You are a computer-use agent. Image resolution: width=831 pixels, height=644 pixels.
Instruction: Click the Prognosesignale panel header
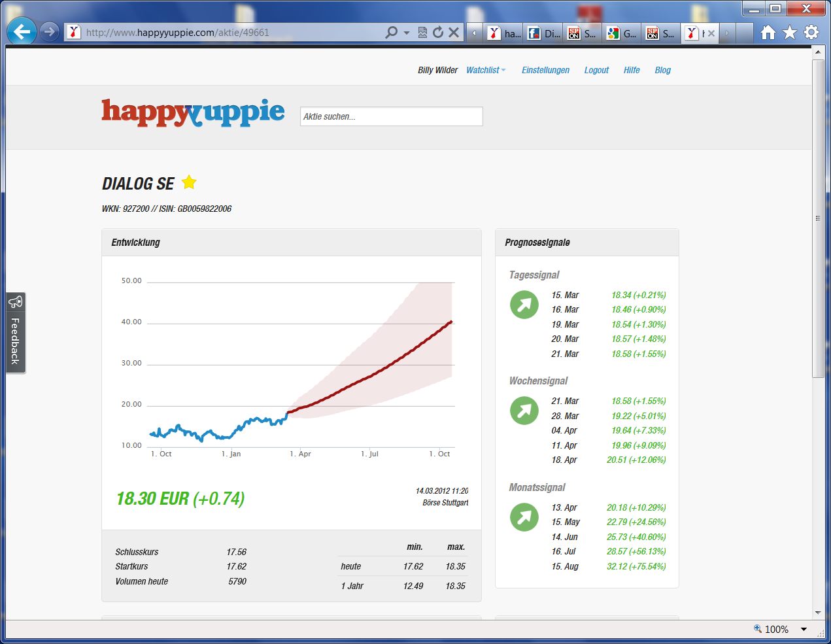(587, 243)
